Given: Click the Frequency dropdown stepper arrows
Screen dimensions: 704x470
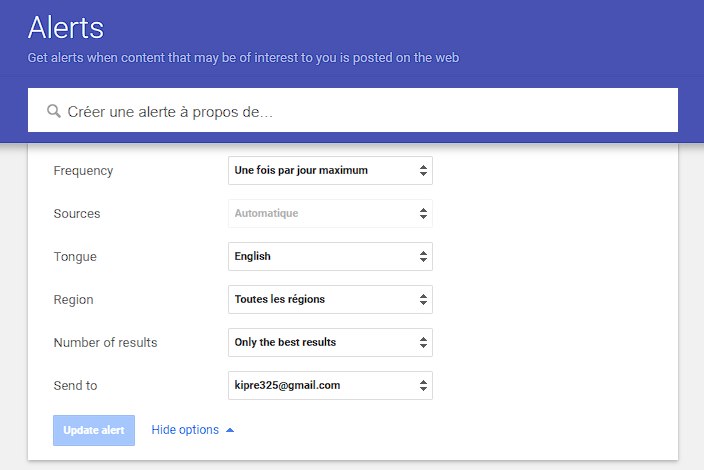Looking at the screenshot, I should (423, 171).
